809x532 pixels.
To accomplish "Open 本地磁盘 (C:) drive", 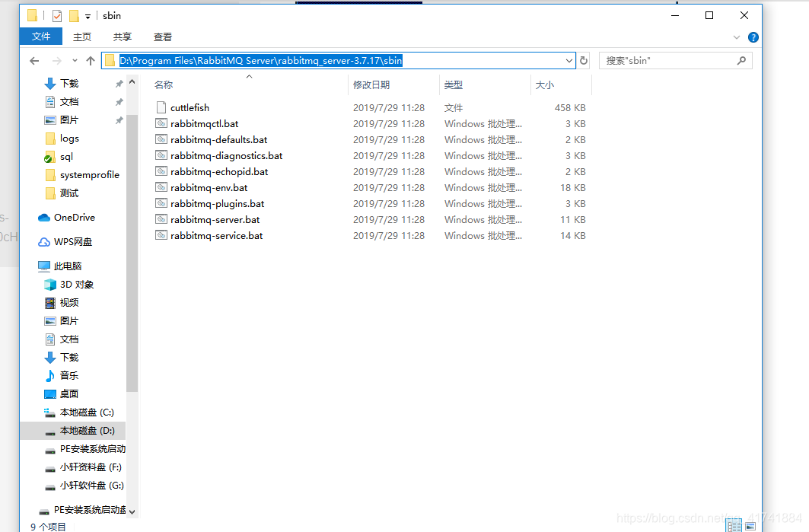I will coord(87,413).
